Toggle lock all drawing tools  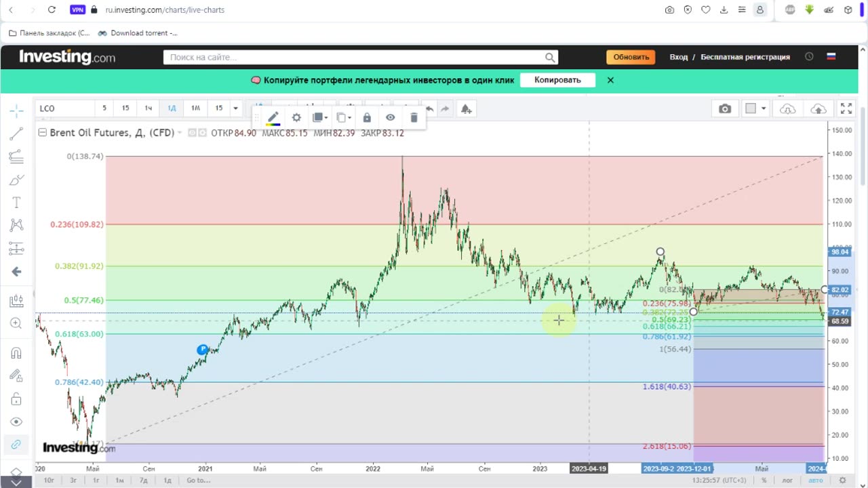click(17, 399)
